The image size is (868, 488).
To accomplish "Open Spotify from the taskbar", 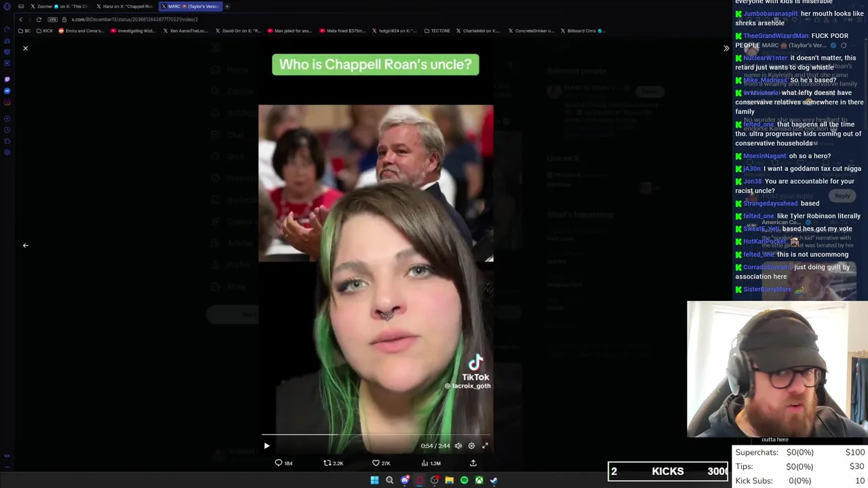I will pos(464,481).
